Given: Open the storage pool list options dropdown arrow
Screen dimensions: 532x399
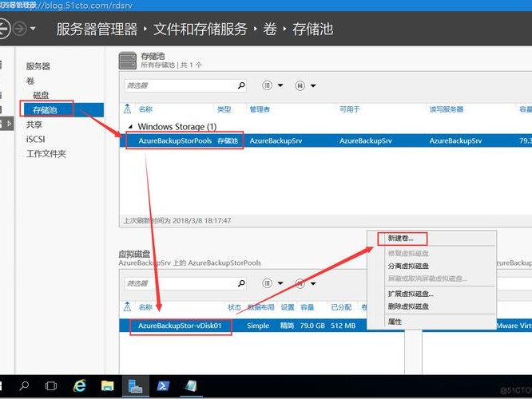Looking at the screenshot, I should coord(280,85).
